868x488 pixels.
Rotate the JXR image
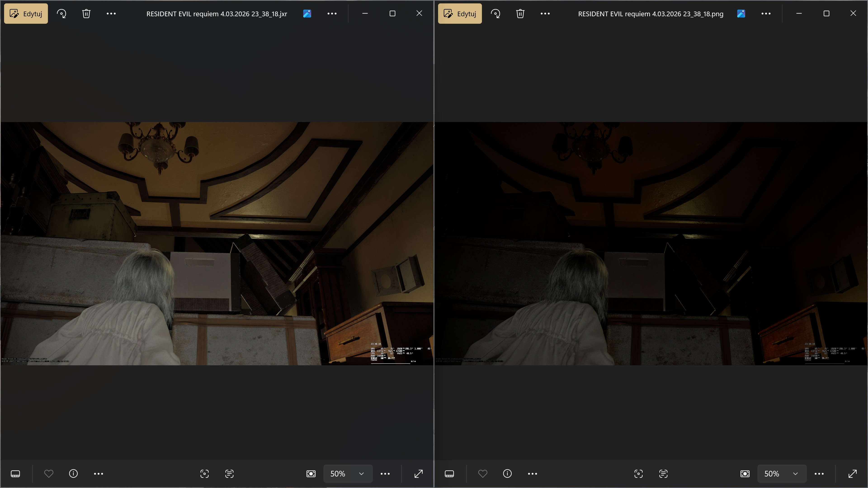pos(61,14)
